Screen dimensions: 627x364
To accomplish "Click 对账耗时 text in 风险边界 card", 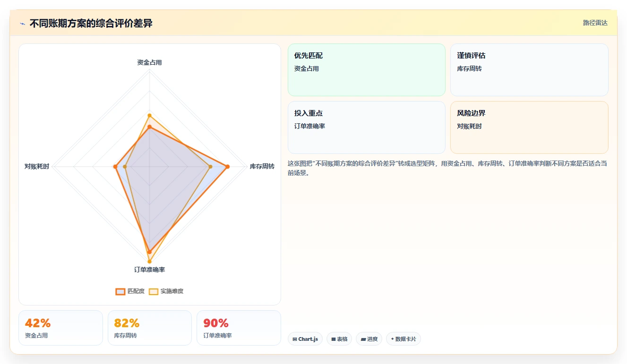I will click(469, 126).
